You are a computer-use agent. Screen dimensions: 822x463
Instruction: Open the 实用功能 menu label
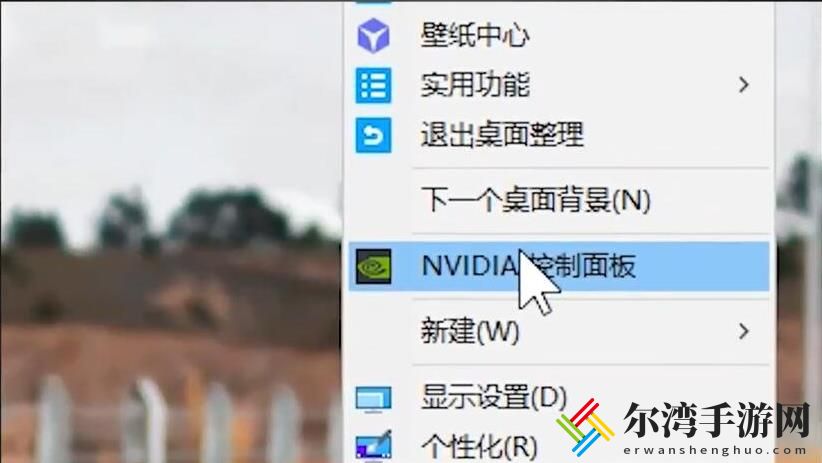tap(475, 85)
